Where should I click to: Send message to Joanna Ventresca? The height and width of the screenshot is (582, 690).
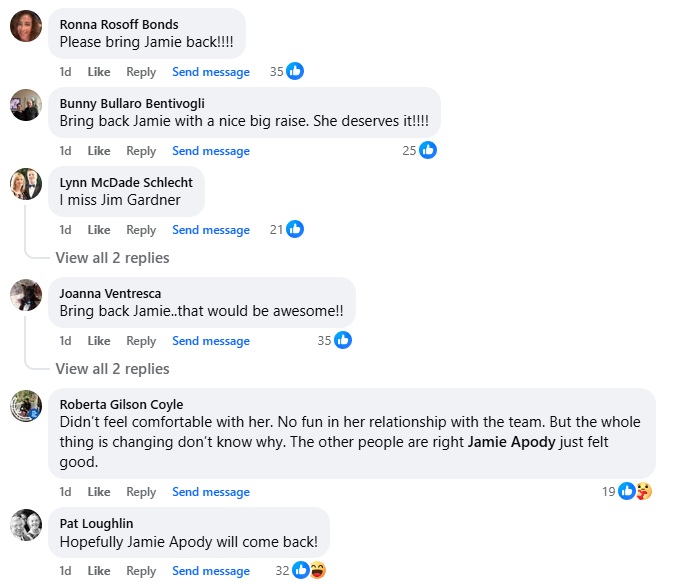click(x=211, y=341)
